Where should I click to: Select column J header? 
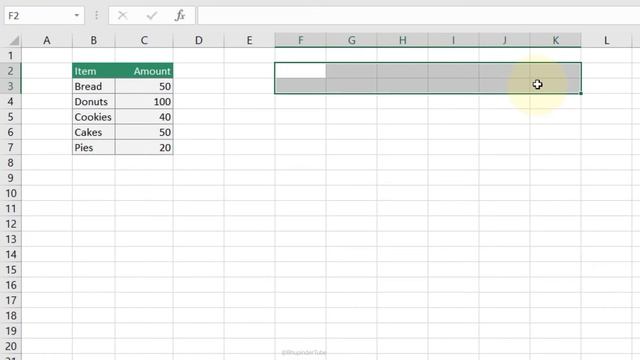coord(504,40)
